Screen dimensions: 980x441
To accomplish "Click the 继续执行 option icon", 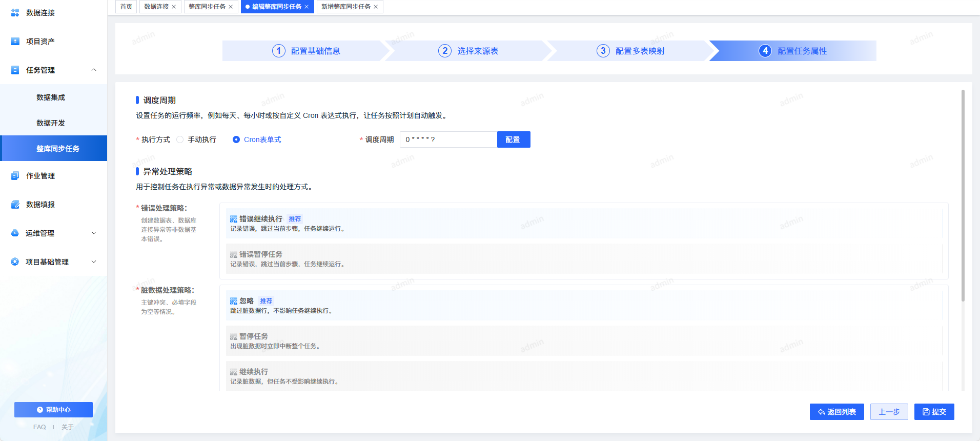I will pos(234,372).
